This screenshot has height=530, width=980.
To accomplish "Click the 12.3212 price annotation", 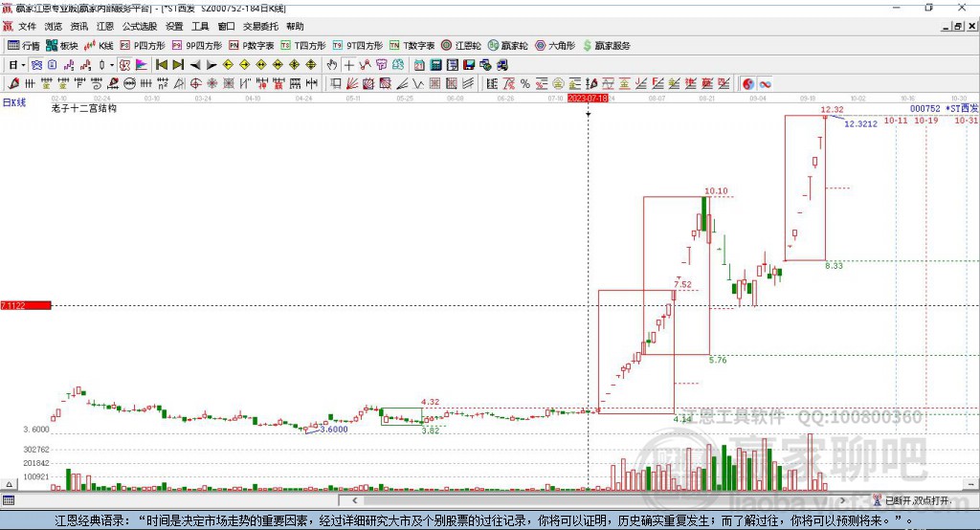I will click(860, 123).
